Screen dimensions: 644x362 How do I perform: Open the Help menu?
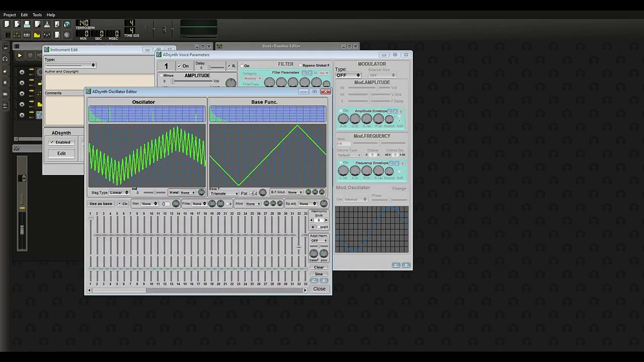(51, 15)
